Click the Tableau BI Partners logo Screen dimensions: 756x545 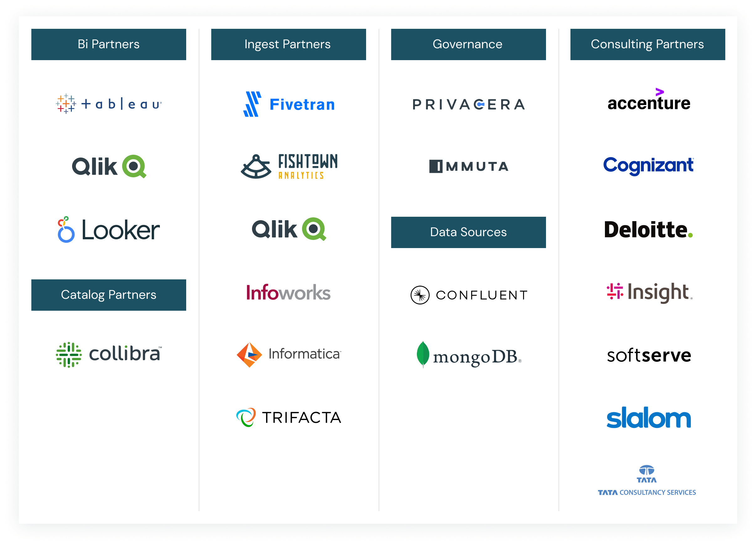(x=108, y=104)
